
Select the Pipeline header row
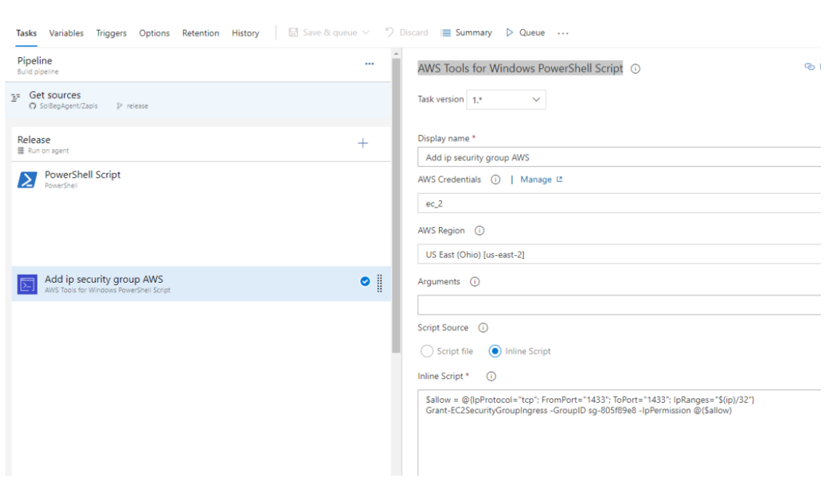tap(198, 65)
